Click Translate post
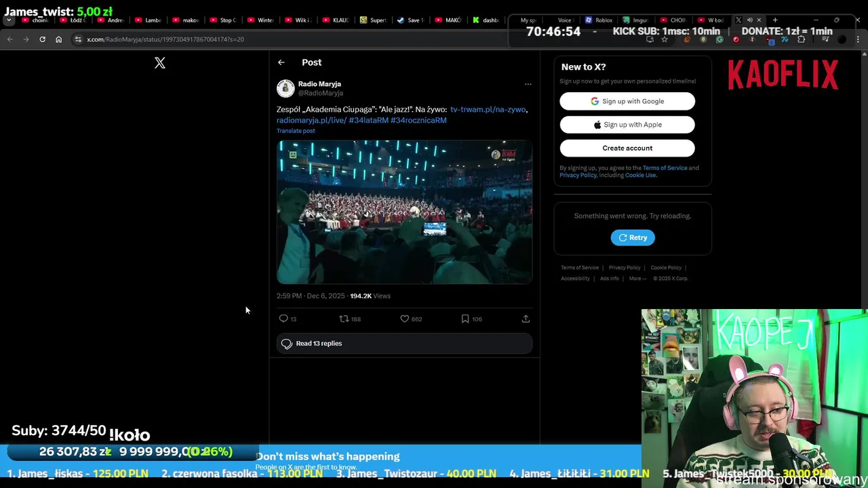Viewport: 868px width, 488px height. point(296,131)
